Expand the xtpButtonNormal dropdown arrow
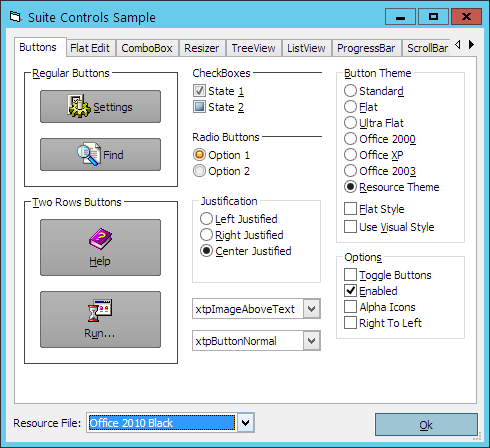 click(312, 341)
